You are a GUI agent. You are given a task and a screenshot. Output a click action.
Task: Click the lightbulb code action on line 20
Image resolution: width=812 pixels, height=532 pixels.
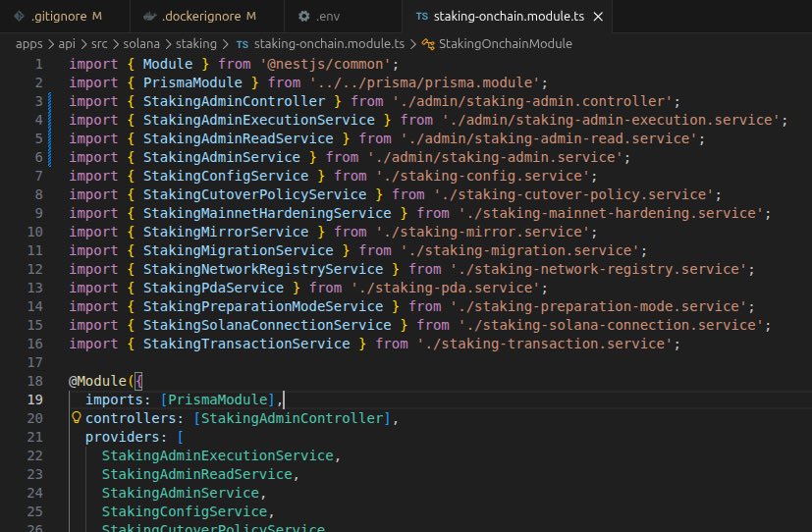tap(77, 417)
